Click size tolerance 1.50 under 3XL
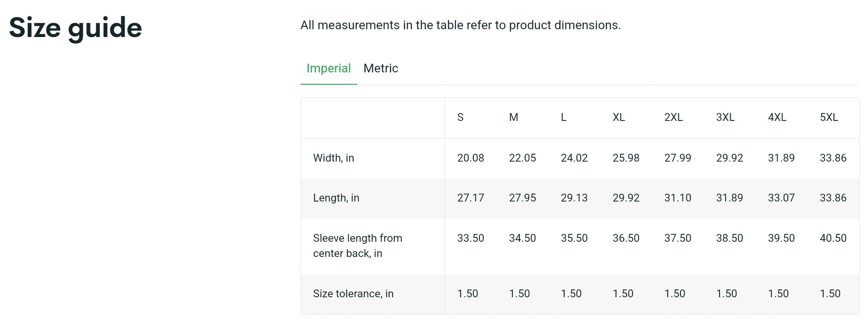Viewport: 868px width, 331px height. [726, 294]
